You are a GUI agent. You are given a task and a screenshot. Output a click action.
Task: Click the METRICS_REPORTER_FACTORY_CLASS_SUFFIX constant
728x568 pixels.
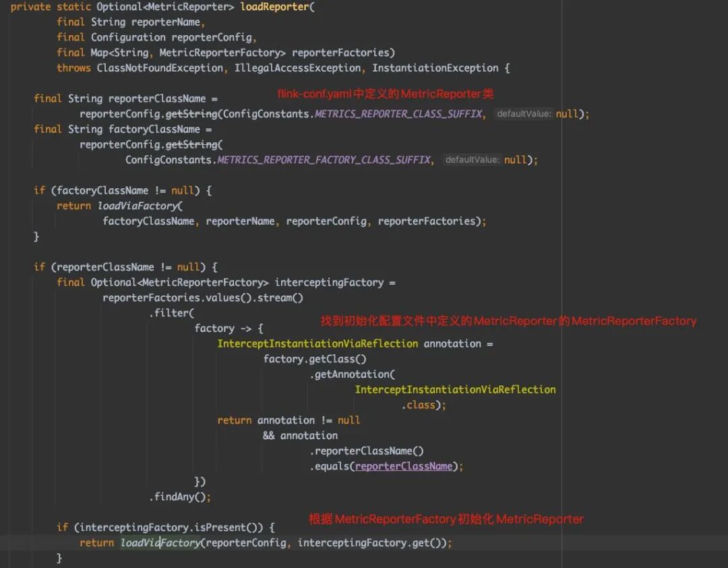(x=324, y=161)
